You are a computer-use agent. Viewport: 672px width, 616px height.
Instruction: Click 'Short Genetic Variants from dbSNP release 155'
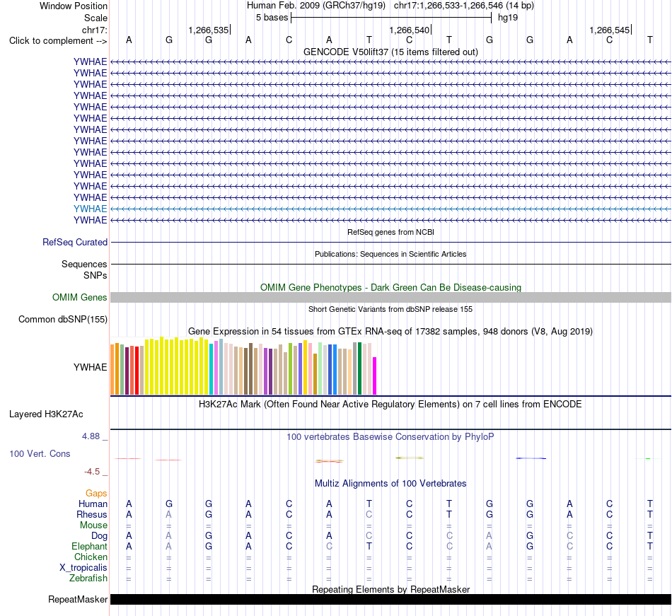pyautogui.click(x=390, y=309)
